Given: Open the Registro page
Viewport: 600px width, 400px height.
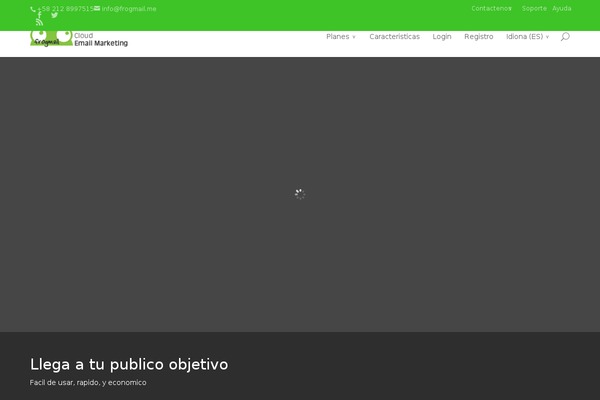Looking at the screenshot, I should (479, 37).
